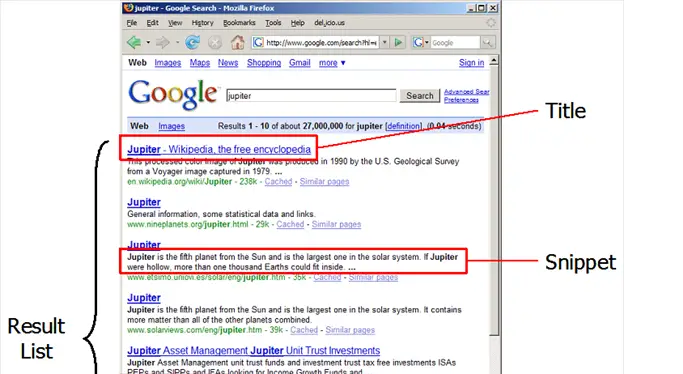This screenshot has height=374, width=683.
Task: Click the scrollbar up arrow
Action: coord(494,61)
